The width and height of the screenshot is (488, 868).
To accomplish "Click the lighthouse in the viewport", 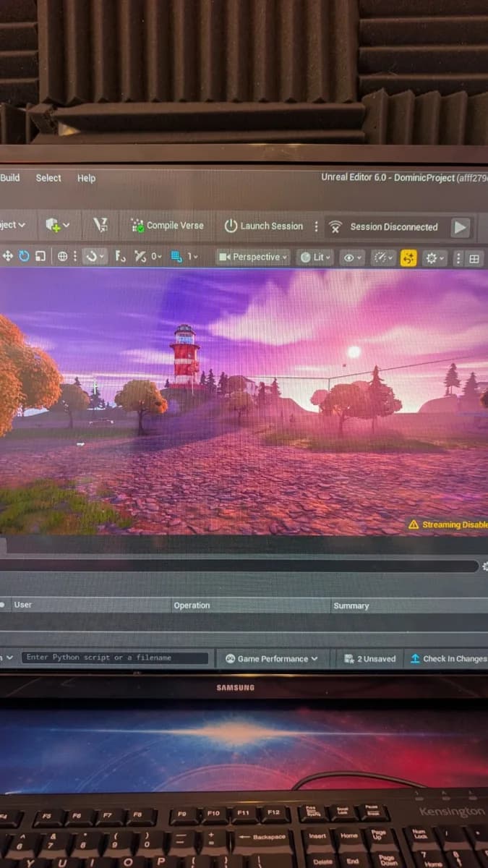I will [184, 357].
